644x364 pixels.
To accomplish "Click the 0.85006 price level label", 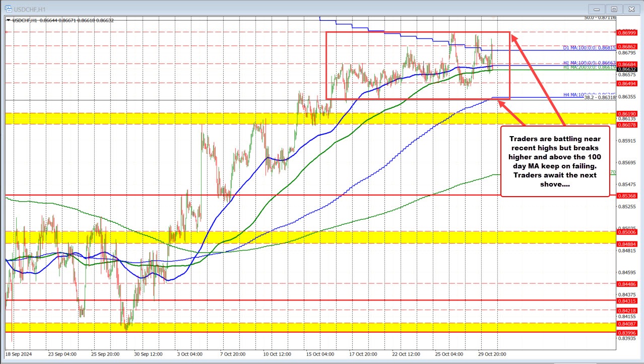I will pos(626,232).
